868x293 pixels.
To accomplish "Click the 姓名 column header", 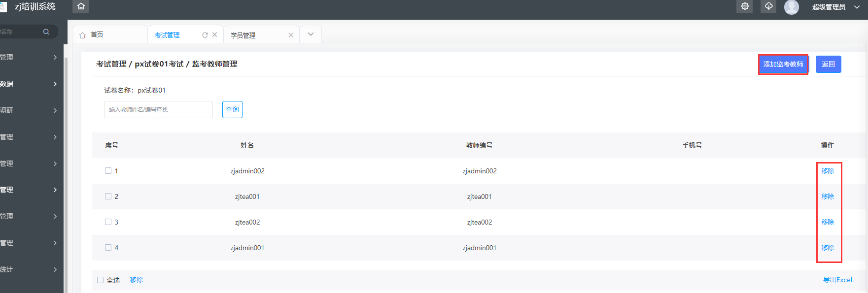I will tap(247, 145).
